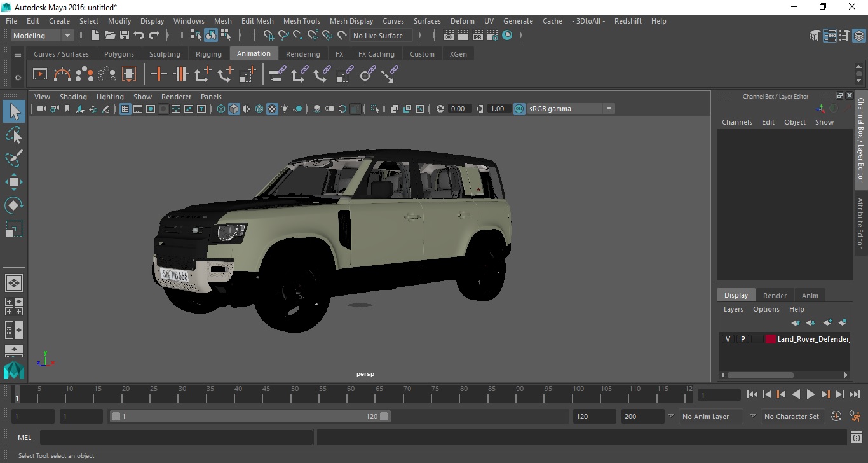Choose the Rotate tool in toolbox

coord(14,205)
